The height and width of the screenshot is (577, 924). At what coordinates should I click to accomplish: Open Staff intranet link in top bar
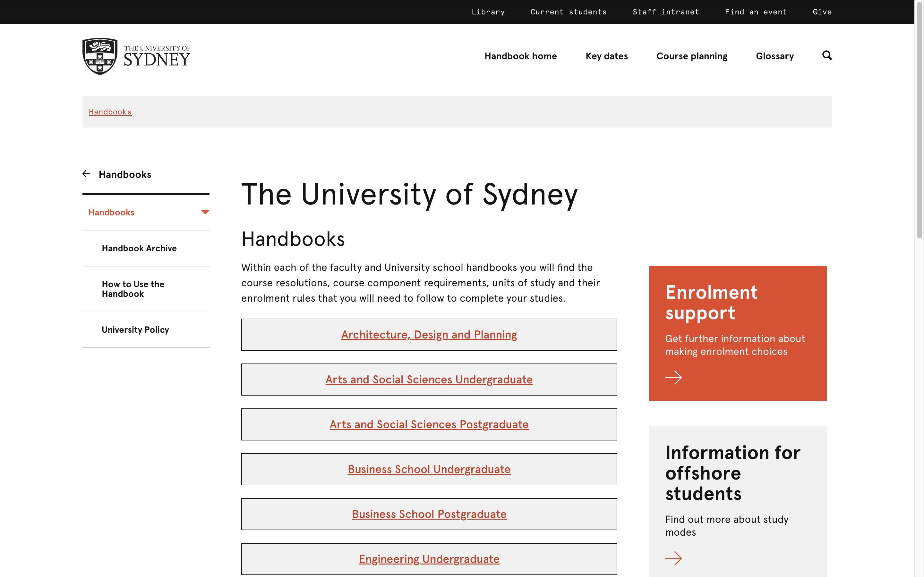tap(665, 12)
